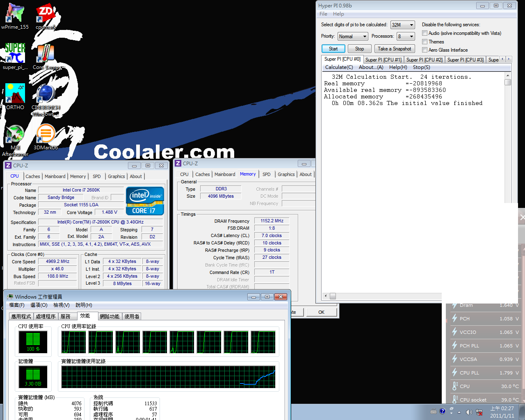Click the CPU socket thermometer icon
Image resolution: width=525 pixels, height=420 pixels.
click(454, 399)
